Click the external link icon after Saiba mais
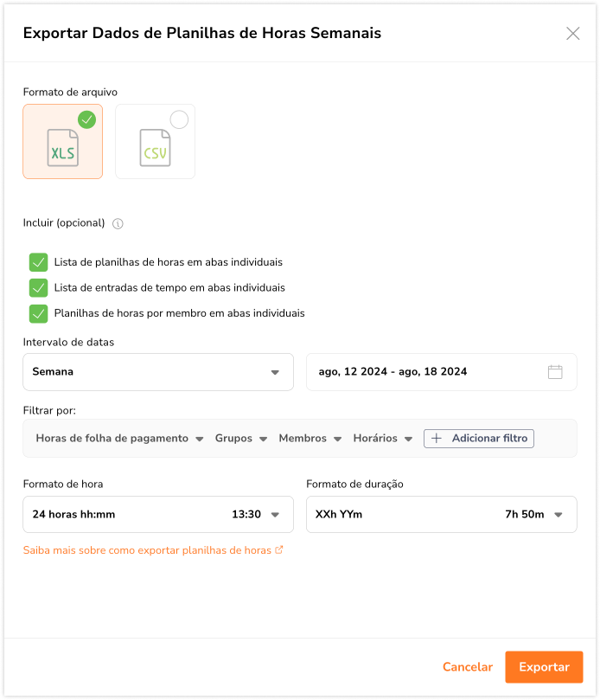Viewport: 600px width, 700px height. (x=278, y=549)
